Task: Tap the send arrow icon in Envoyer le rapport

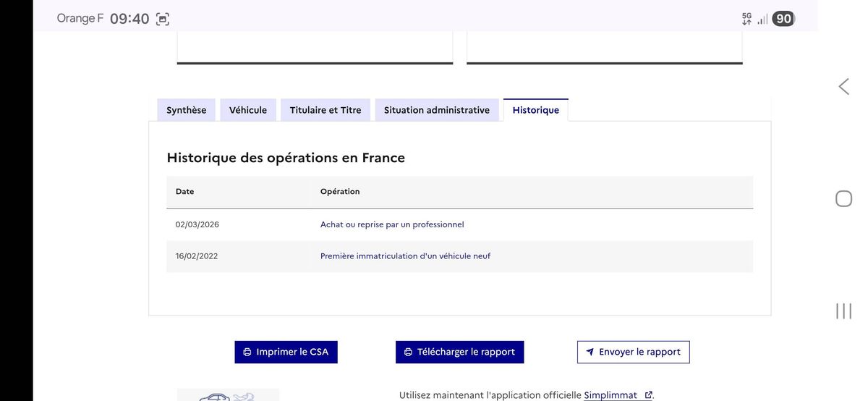Action: pyautogui.click(x=590, y=352)
